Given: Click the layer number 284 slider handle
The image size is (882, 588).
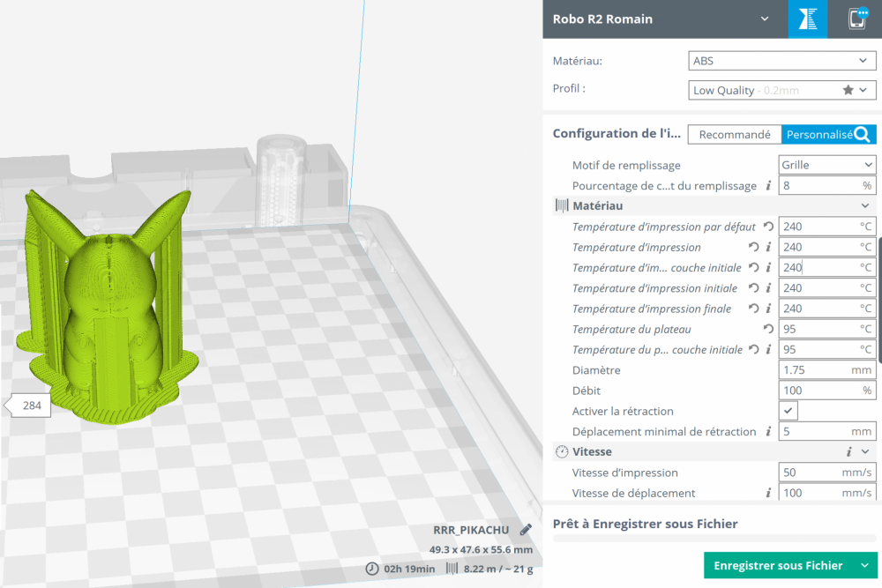Looking at the screenshot, I should click(x=32, y=406).
